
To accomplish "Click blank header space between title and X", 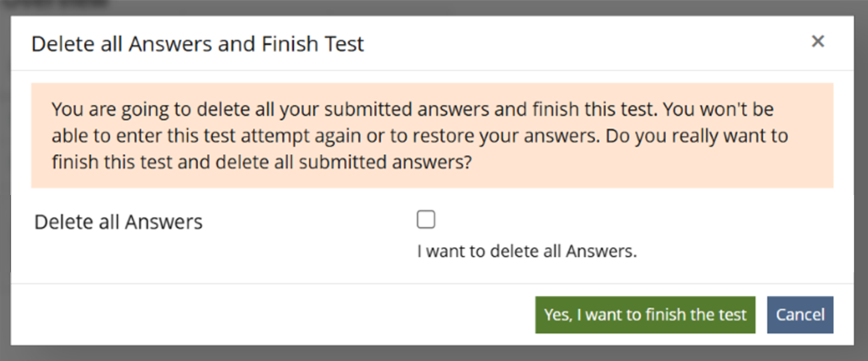I will click(587, 44).
